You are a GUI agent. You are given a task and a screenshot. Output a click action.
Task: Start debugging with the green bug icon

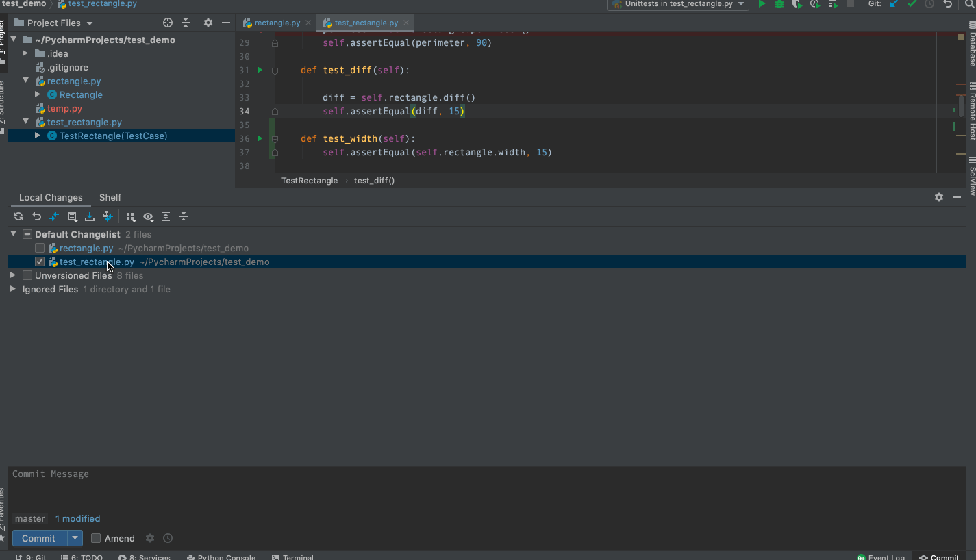tap(779, 4)
